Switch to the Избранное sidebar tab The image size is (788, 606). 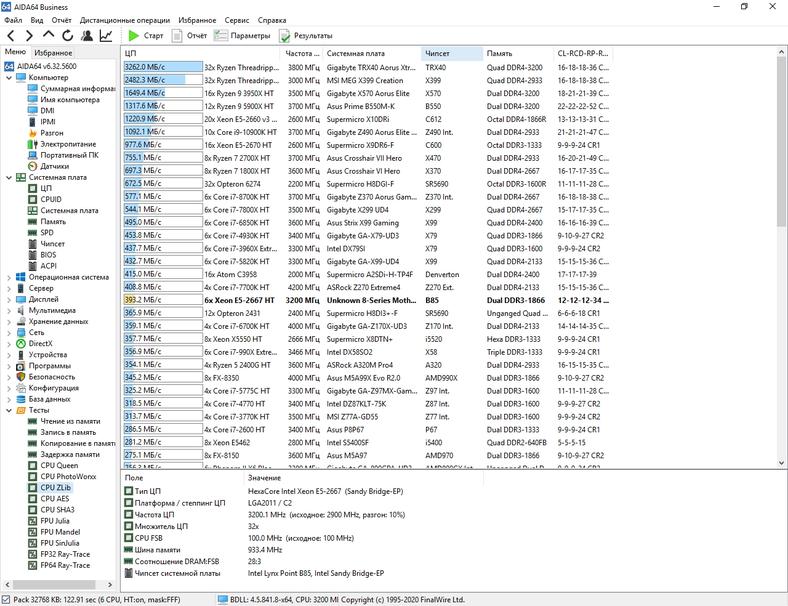coord(53,53)
